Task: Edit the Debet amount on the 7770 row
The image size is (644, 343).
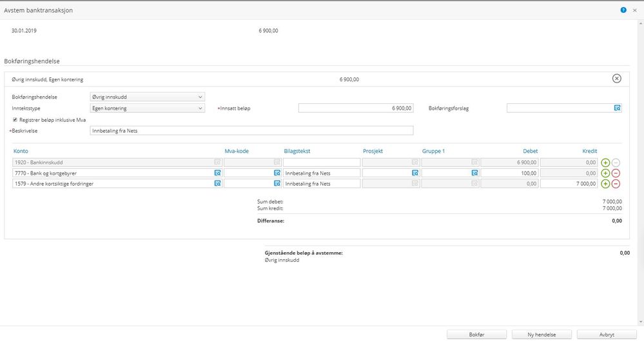Action: (509, 173)
